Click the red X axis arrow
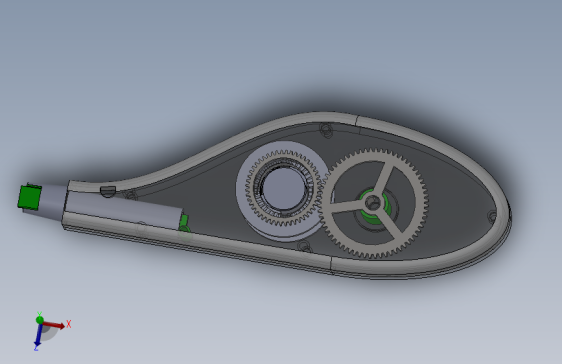This screenshot has width=562, height=364. (x=54, y=325)
